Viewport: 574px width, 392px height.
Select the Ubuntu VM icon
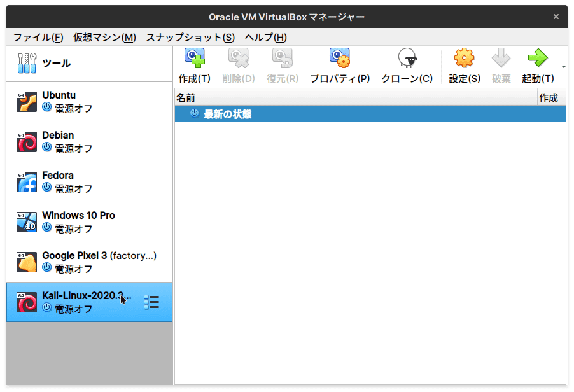[x=27, y=102]
